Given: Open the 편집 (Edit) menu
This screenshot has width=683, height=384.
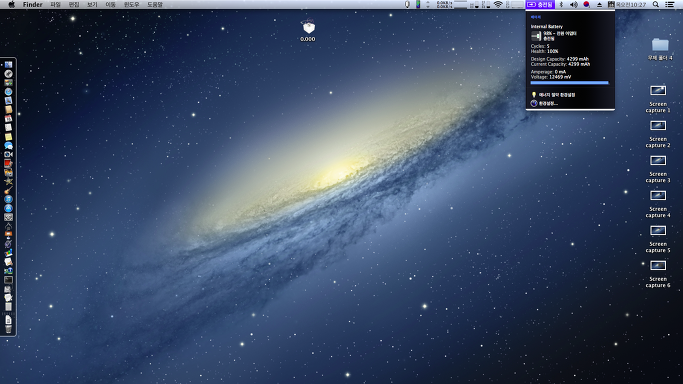Looking at the screenshot, I should tap(74, 4).
